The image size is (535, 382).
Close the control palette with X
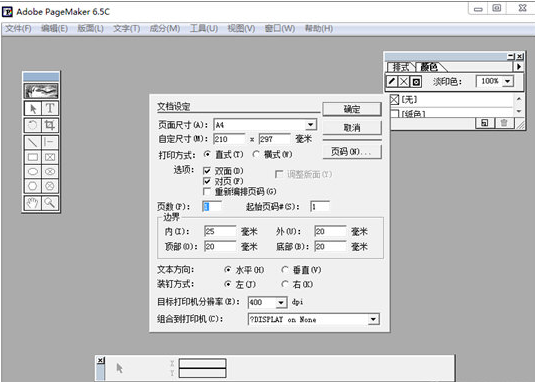tap(100, 360)
